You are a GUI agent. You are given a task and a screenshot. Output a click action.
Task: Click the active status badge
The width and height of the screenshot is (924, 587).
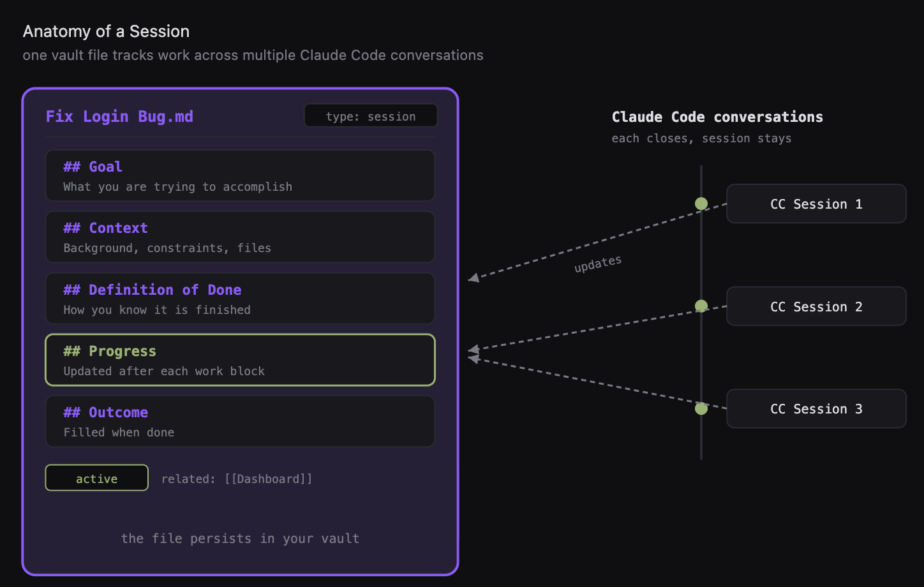pyautogui.click(x=97, y=478)
